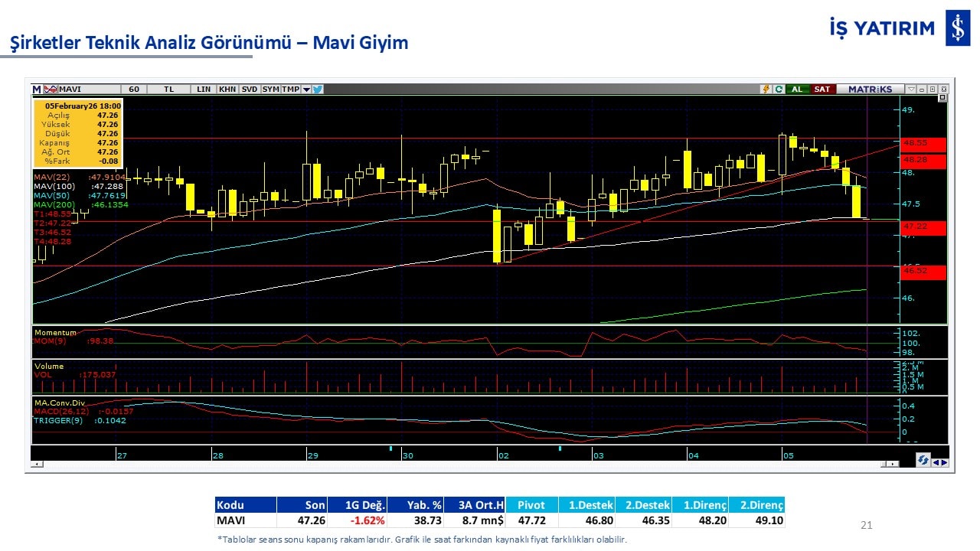This screenshot has width=980, height=551.
Task: Expand the triangle menu next to MATRIKS
Action: (911, 90)
